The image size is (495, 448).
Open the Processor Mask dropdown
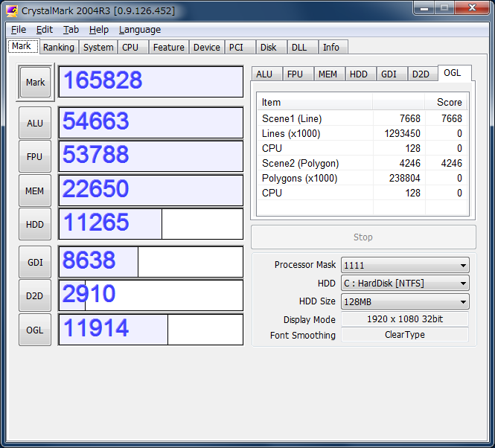404,265
